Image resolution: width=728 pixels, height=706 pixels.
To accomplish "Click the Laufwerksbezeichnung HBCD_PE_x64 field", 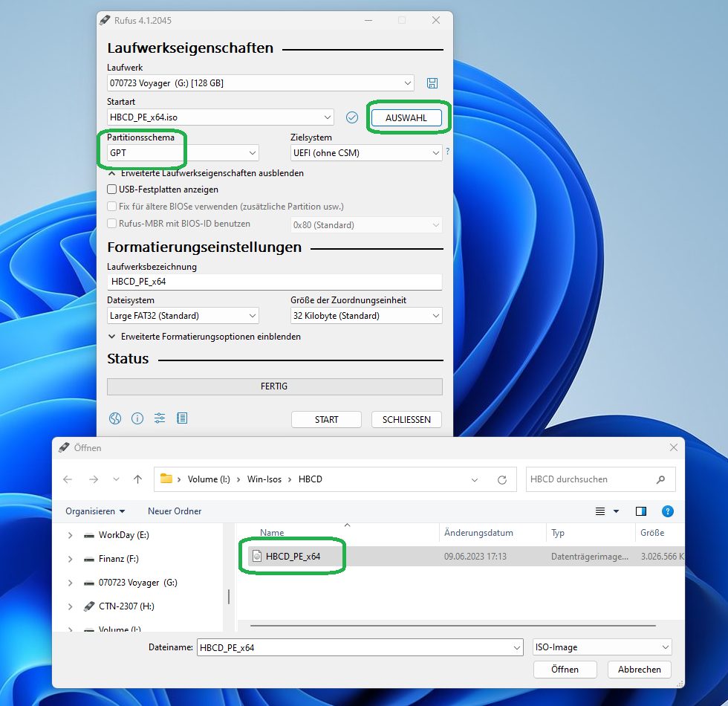I will click(x=274, y=282).
